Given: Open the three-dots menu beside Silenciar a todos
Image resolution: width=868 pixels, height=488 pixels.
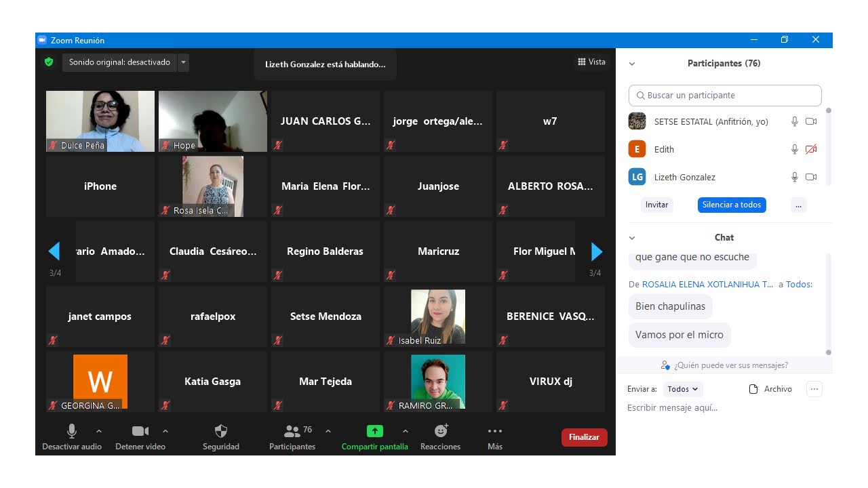Looking at the screenshot, I should [798, 205].
